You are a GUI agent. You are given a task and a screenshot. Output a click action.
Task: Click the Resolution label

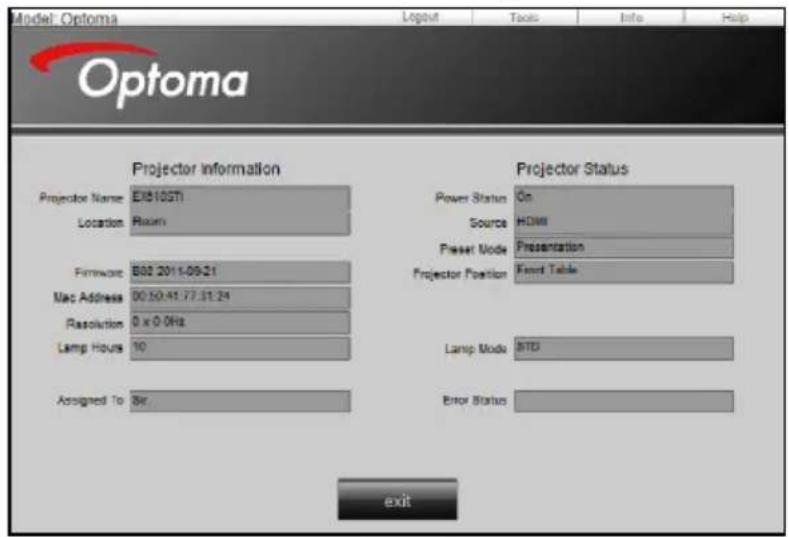(95, 324)
